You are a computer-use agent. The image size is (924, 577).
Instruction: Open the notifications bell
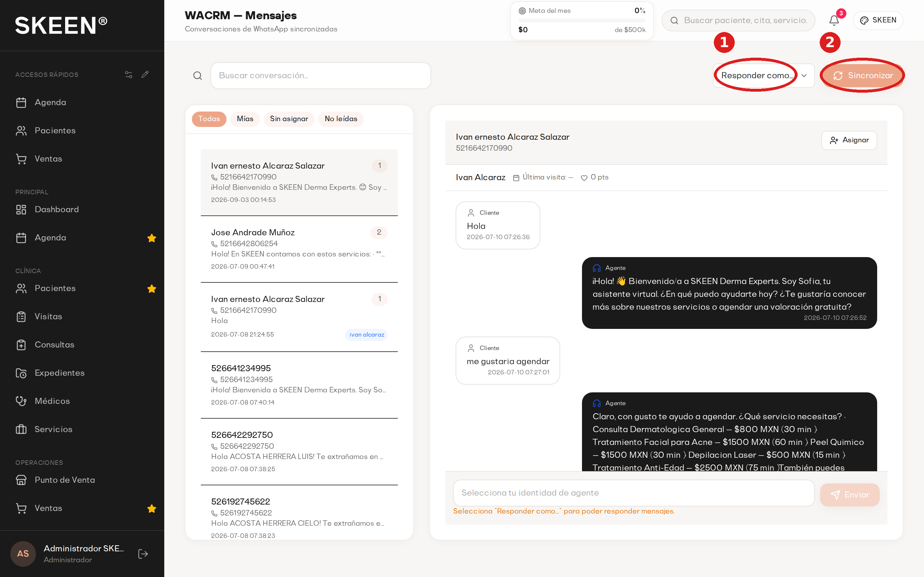tap(834, 20)
